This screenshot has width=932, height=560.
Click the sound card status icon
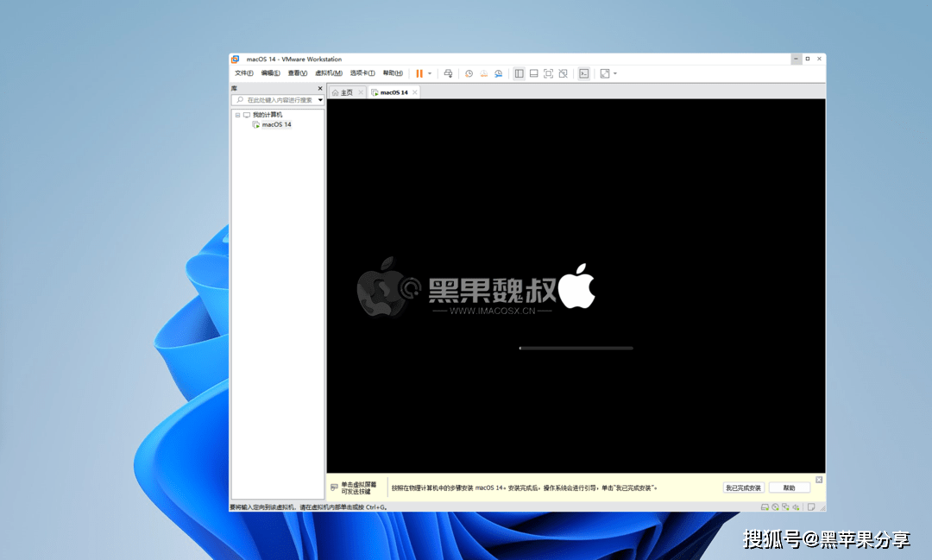click(796, 507)
